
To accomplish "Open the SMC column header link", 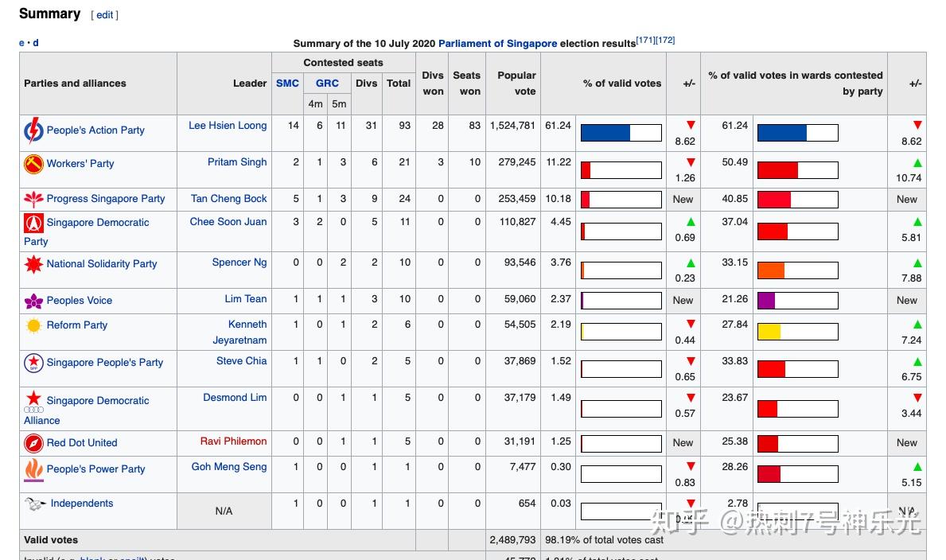I will 288,84.
